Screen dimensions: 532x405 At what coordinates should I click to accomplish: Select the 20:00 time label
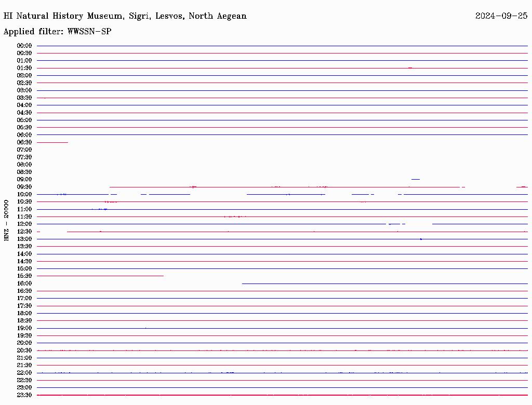pyautogui.click(x=24, y=343)
